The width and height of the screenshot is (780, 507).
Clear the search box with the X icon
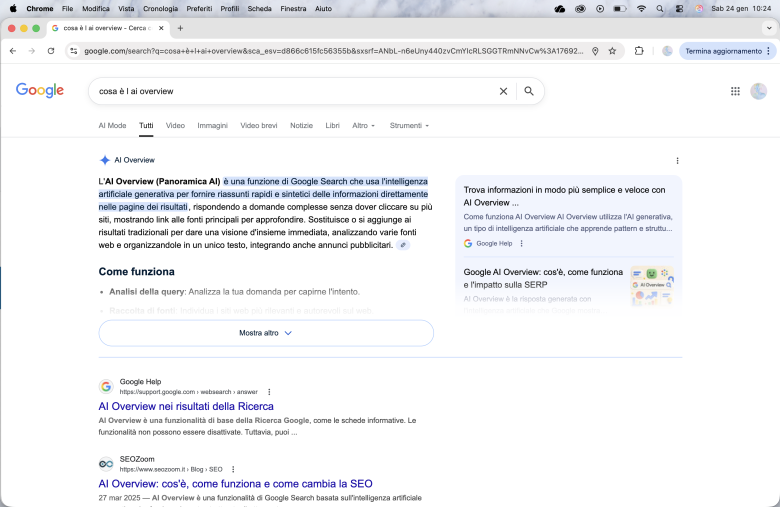coord(503,91)
